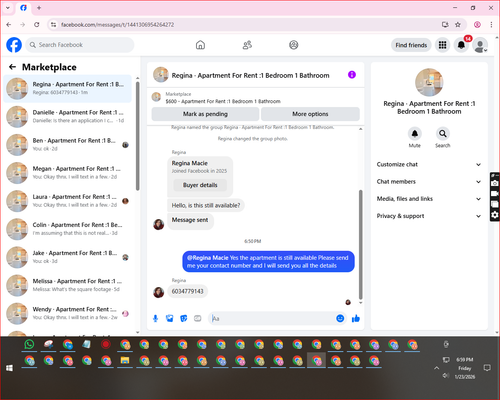
Task: Click the screen capture camera side icon
Action: pyautogui.click(x=495, y=183)
